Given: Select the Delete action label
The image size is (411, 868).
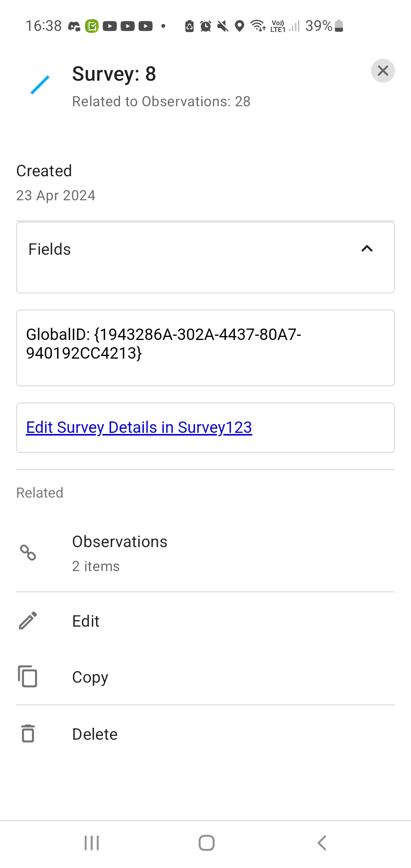Looking at the screenshot, I should tap(94, 734).
